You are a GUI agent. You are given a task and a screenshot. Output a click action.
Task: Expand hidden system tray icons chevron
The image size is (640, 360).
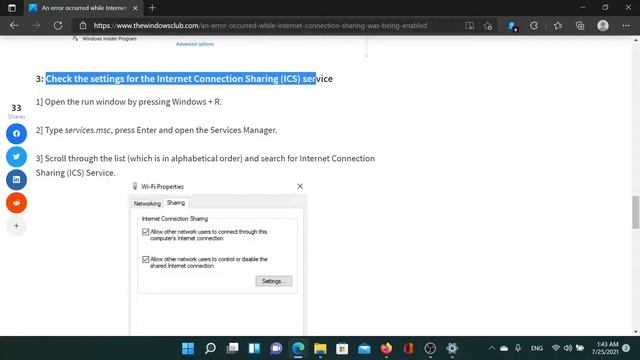click(492, 348)
